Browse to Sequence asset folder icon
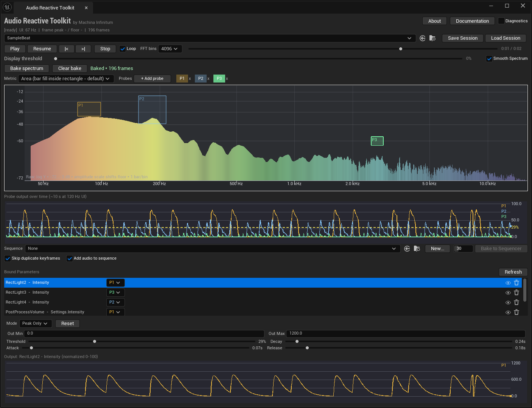This screenshot has width=532, height=408. (x=417, y=249)
